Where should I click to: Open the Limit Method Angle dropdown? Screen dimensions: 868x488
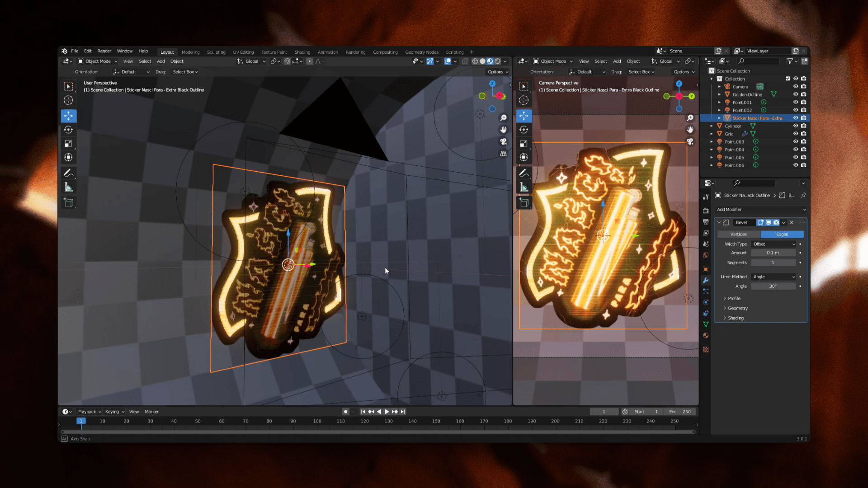tap(774, 277)
